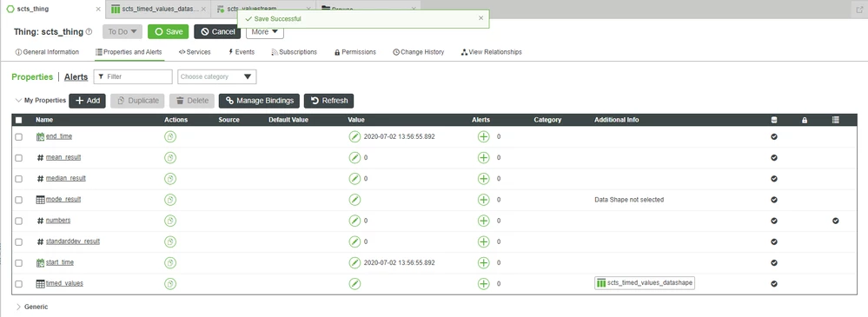The width and height of the screenshot is (868, 317).
Task: Open the Permissions tab
Action: [354, 52]
